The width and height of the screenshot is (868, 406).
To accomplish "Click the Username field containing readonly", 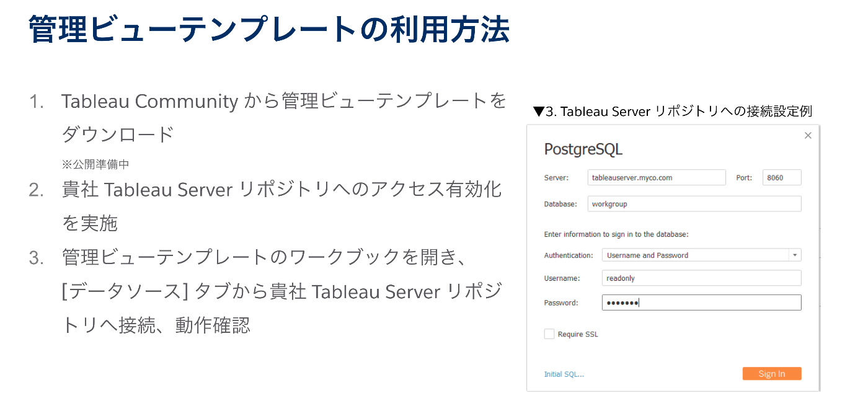I will 702,278.
